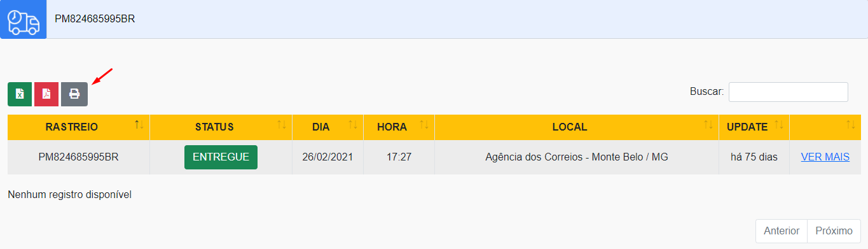Click the header tracking code PM824685995BR
The width and height of the screenshot is (868, 249).
pyautogui.click(x=95, y=19)
